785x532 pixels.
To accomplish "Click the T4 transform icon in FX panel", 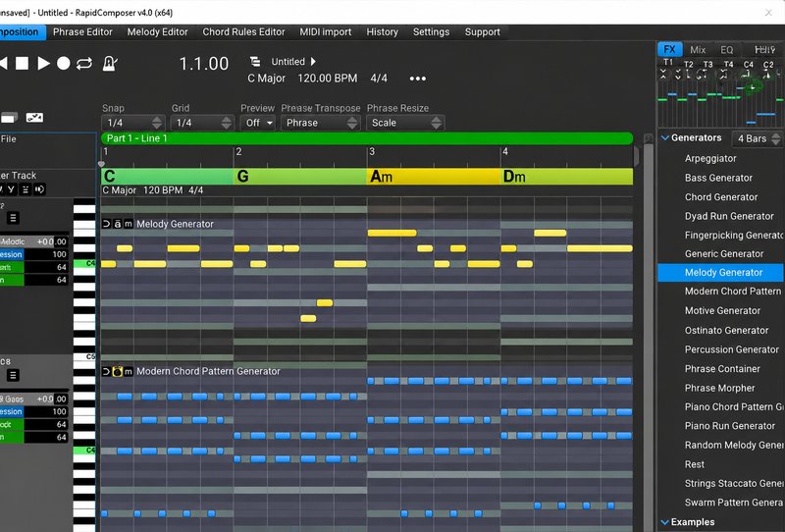I will (724, 75).
